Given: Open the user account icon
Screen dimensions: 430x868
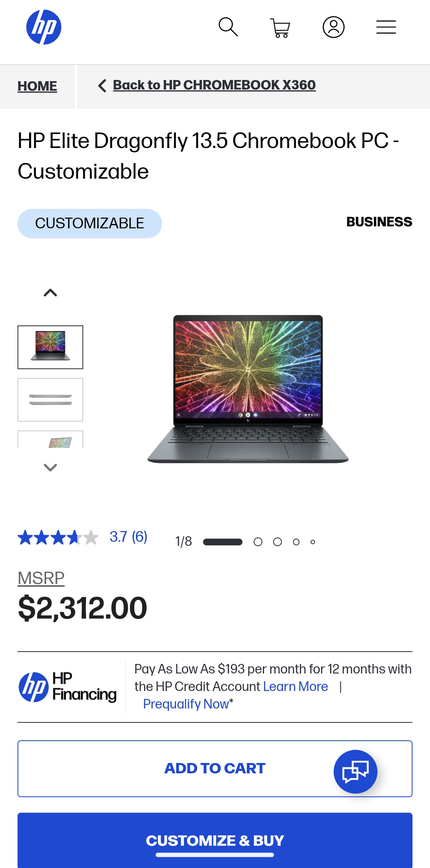Looking at the screenshot, I should (x=334, y=27).
